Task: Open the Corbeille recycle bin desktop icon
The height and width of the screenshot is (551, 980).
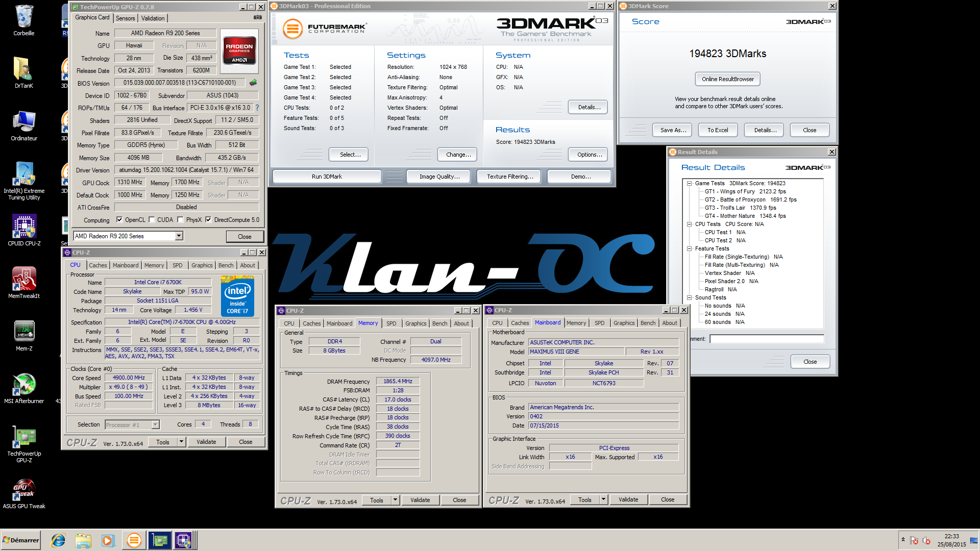Action: pos(24,20)
